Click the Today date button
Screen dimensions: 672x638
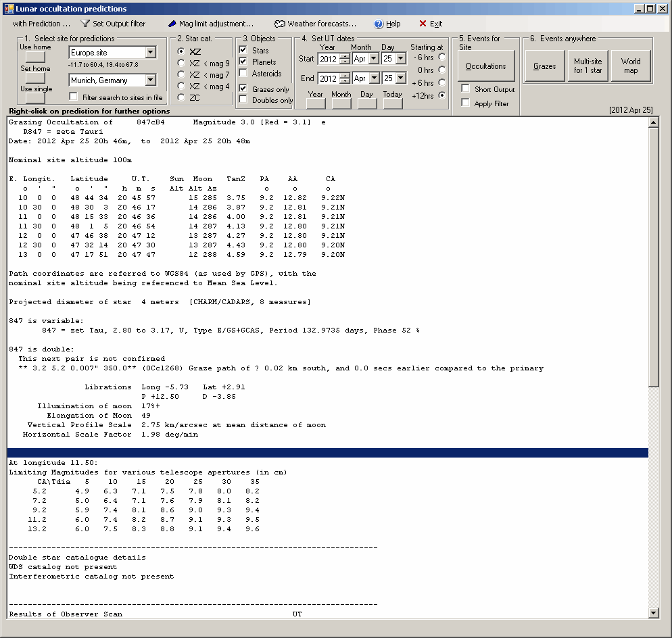[392, 104]
